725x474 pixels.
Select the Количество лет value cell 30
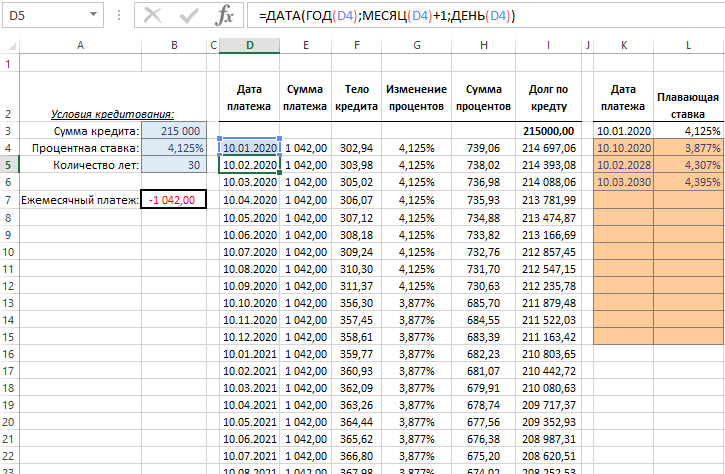coord(175,165)
